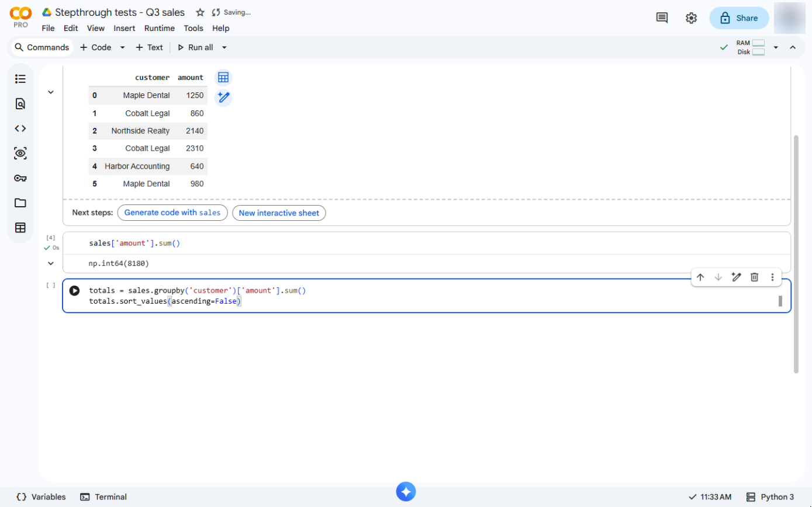
Task: Open the Variables panel
Action: (41, 497)
